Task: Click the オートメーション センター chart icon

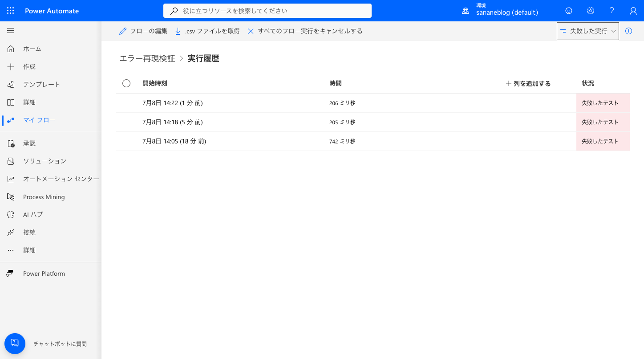Action: point(11,179)
